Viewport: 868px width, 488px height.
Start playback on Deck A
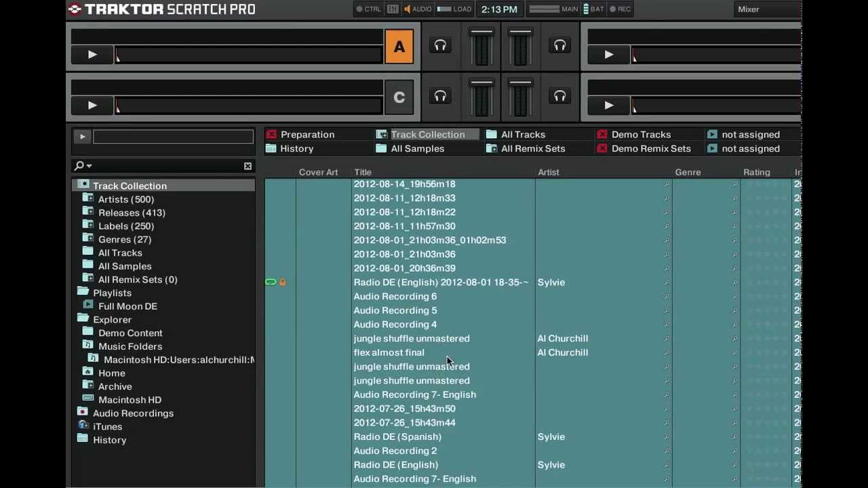click(x=92, y=54)
